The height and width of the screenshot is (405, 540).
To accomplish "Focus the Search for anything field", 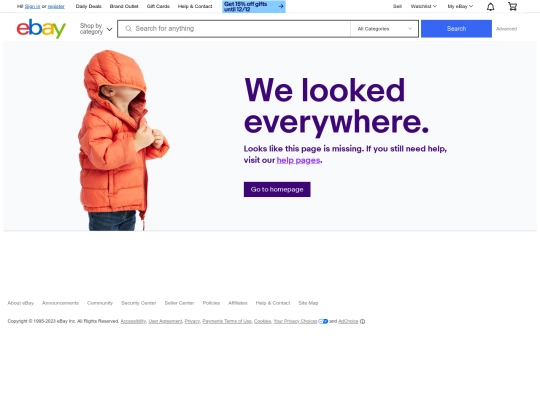I will click(x=234, y=29).
